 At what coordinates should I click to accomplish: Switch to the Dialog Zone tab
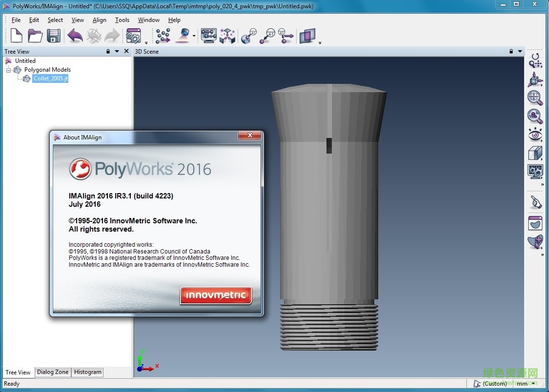52,372
